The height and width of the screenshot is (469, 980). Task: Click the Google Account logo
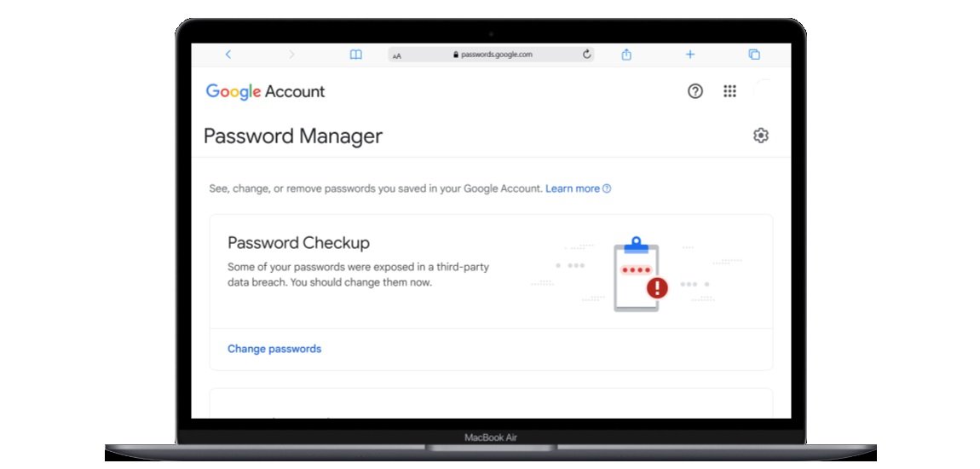pyautogui.click(x=266, y=91)
